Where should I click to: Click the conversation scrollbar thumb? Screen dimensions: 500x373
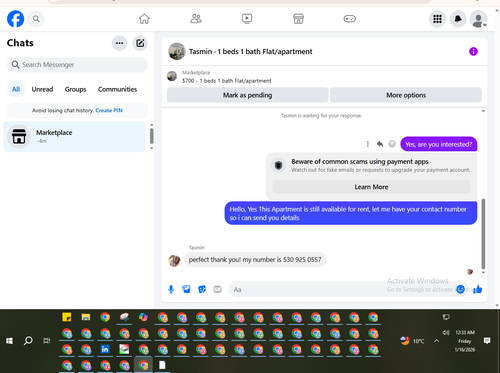click(x=483, y=233)
